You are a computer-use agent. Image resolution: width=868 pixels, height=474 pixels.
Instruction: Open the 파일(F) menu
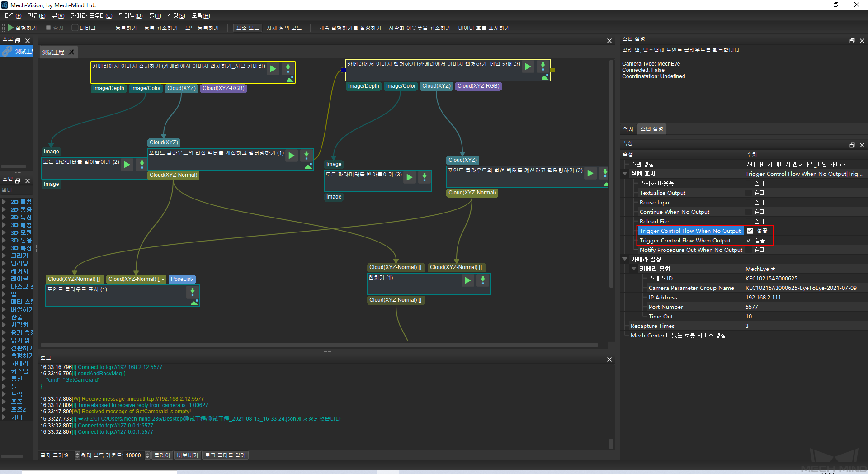coord(13,16)
